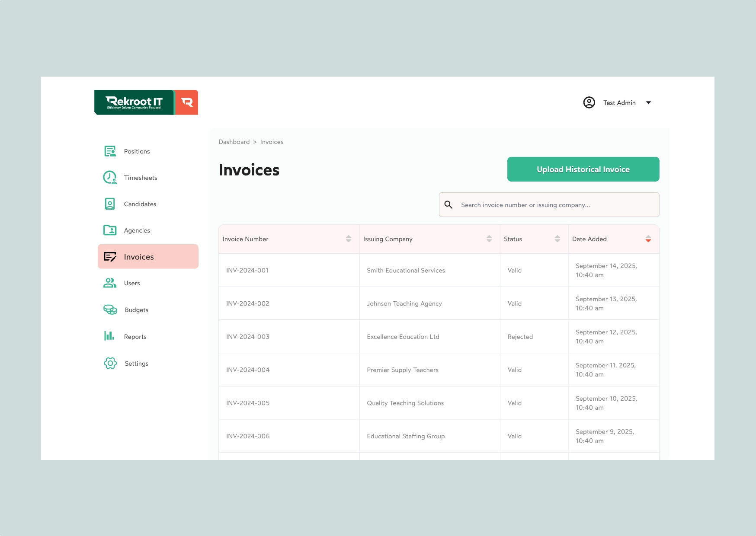756x536 pixels.
Task: Go to Reports
Action: pyautogui.click(x=148, y=337)
